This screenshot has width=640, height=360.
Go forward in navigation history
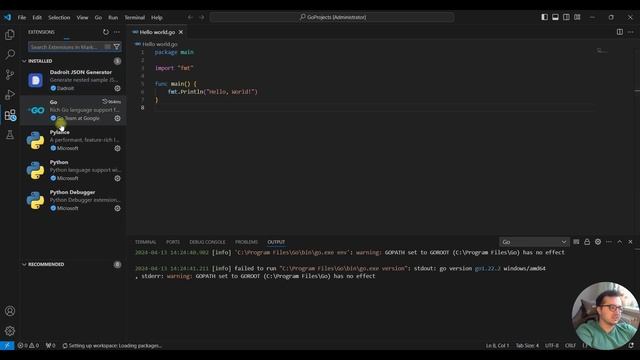[x=202, y=17]
